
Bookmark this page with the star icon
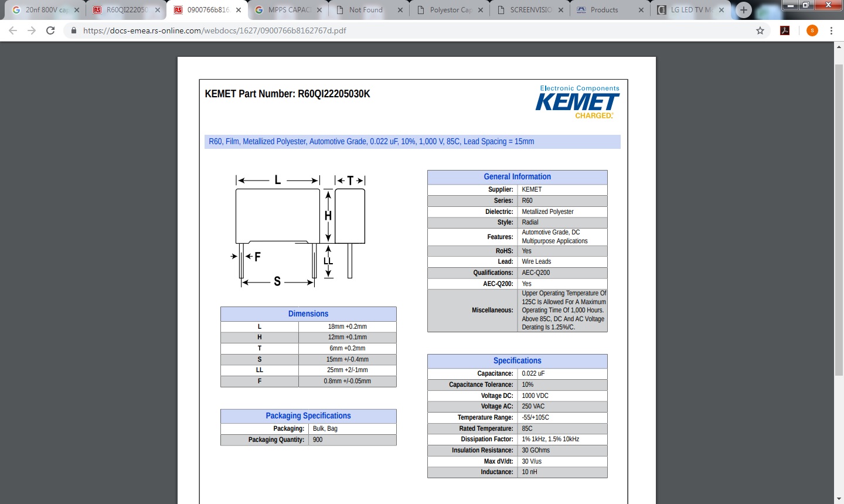pyautogui.click(x=760, y=30)
